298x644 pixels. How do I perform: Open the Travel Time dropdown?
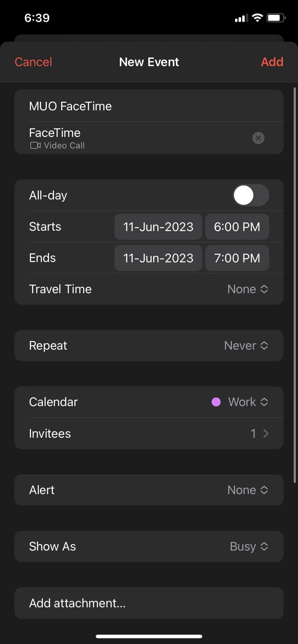(248, 289)
